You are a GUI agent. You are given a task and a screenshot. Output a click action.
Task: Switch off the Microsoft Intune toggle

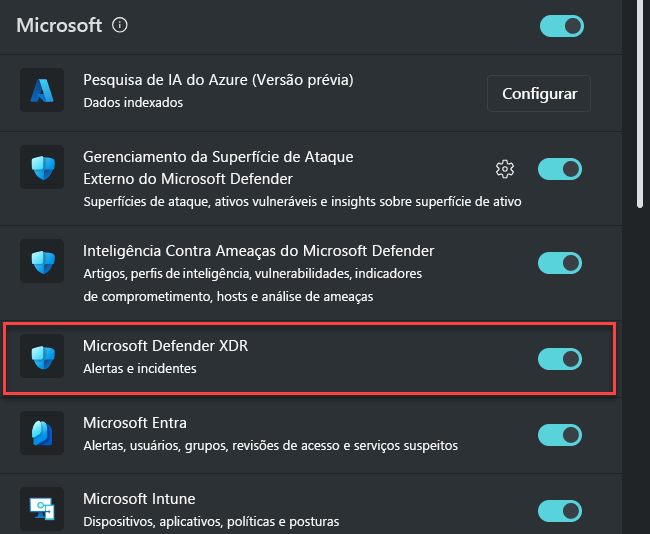point(560,511)
